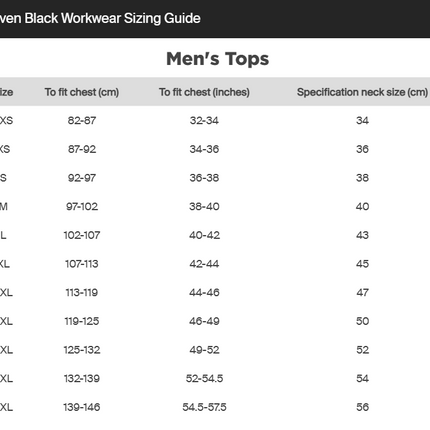Click the 82-87 chest cm cell
430x430 pixels.
[x=82, y=120]
